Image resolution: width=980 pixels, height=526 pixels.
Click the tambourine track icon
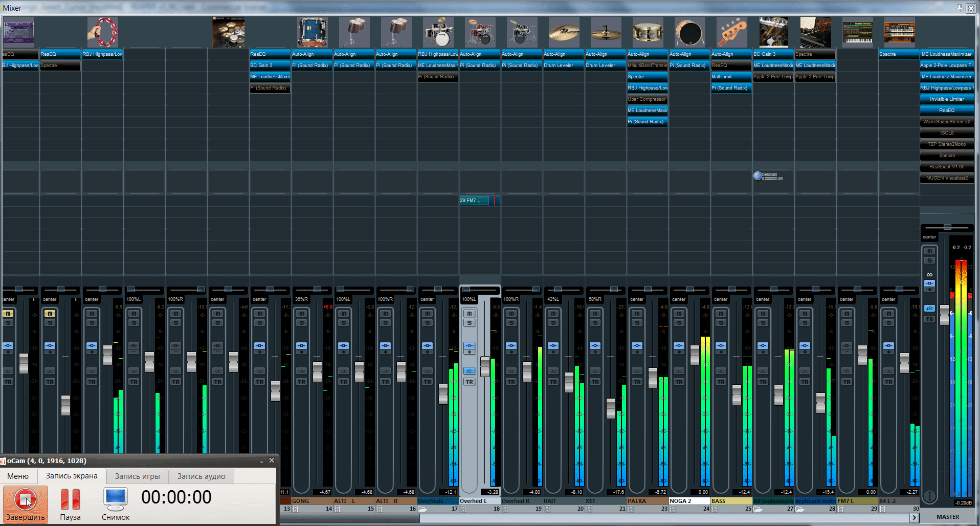coord(102,32)
